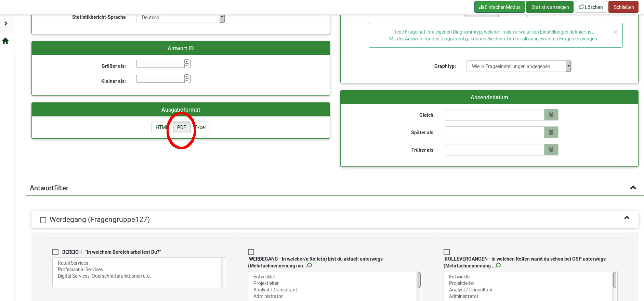Show comment bubble next to ROLLEVERGANGEN question
Image resolution: width=644 pixels, height=301 pixels.
click(x=498, y=265)
